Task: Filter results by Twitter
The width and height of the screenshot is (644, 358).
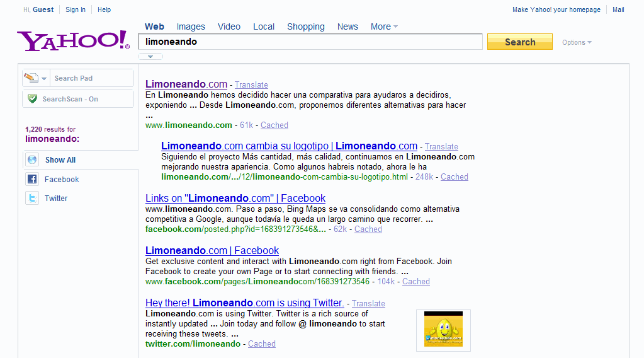Action: pos(56,199)
